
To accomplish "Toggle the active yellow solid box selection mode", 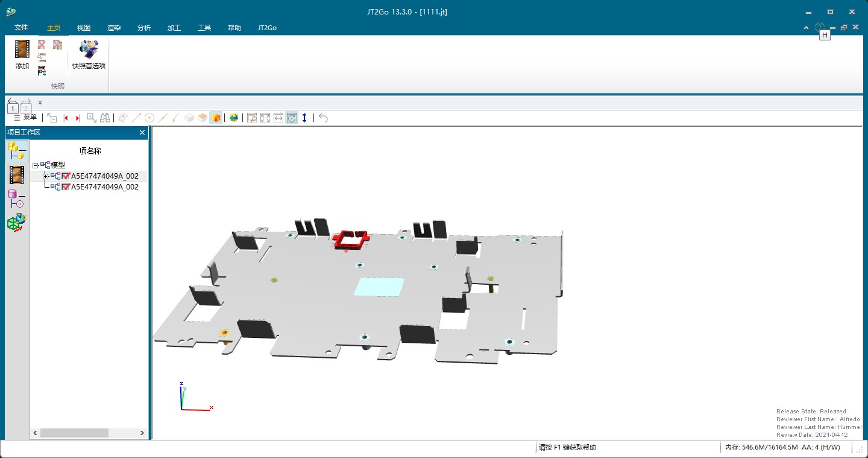I will pos(216,118).
